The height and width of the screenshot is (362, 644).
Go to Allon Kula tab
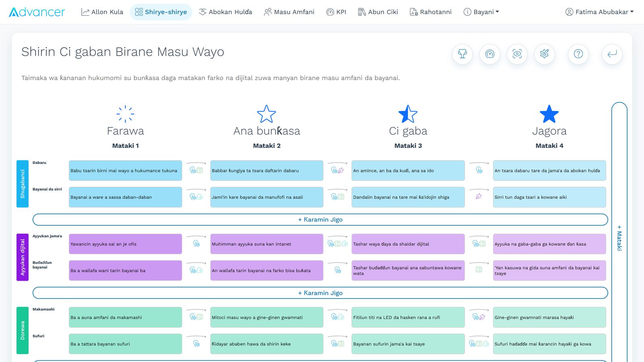coord(102,12)
